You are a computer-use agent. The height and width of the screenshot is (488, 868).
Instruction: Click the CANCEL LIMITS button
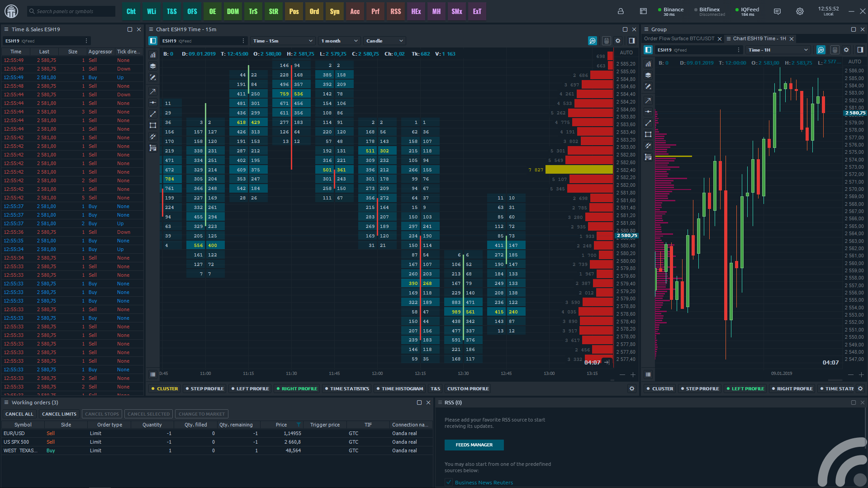59,414
